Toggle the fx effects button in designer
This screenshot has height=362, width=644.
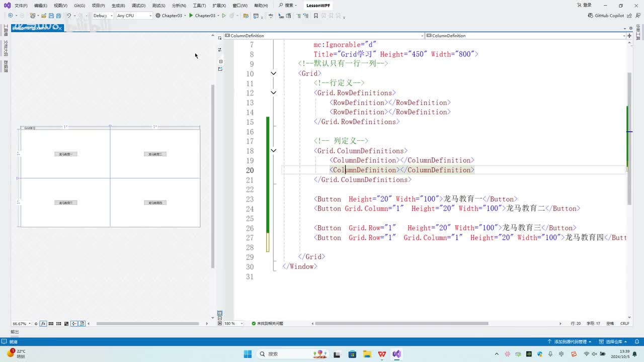[43, 324]
